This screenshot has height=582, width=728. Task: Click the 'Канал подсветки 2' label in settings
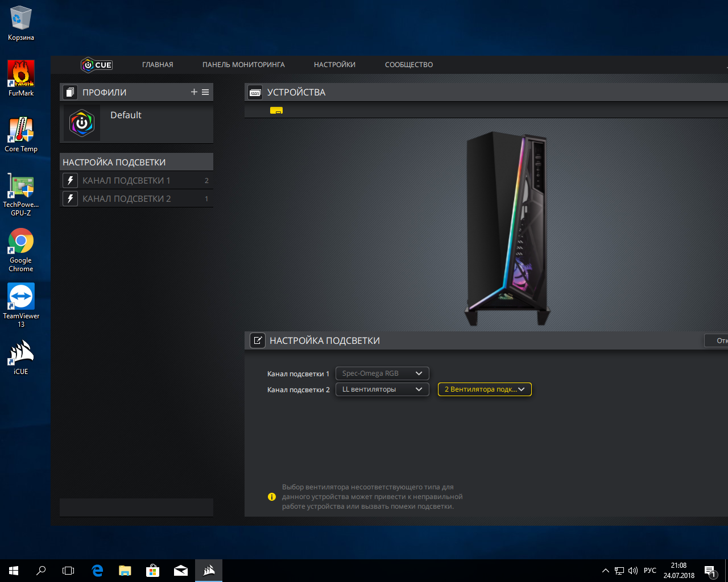pyautogui.click(x=298, y=390)
